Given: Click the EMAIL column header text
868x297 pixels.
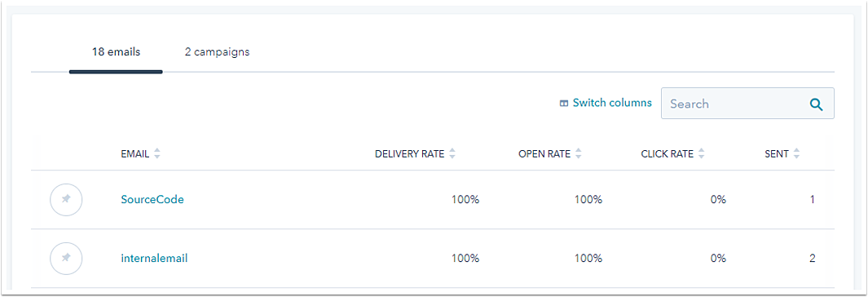Looking at the screenshot, I should [x=135, y=154].
